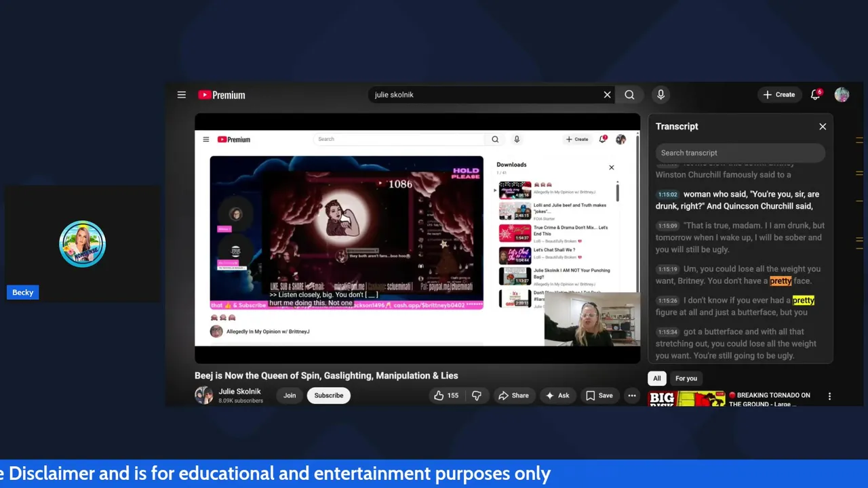868x488 pixels.
Task: Click the Search transcript field
Action: [740, 152]
